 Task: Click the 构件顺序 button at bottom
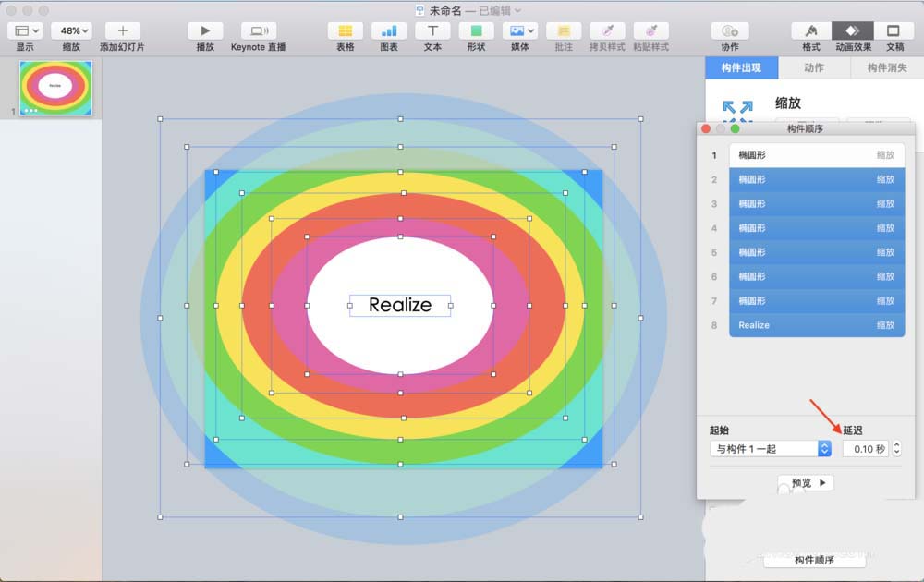[815, 560]
